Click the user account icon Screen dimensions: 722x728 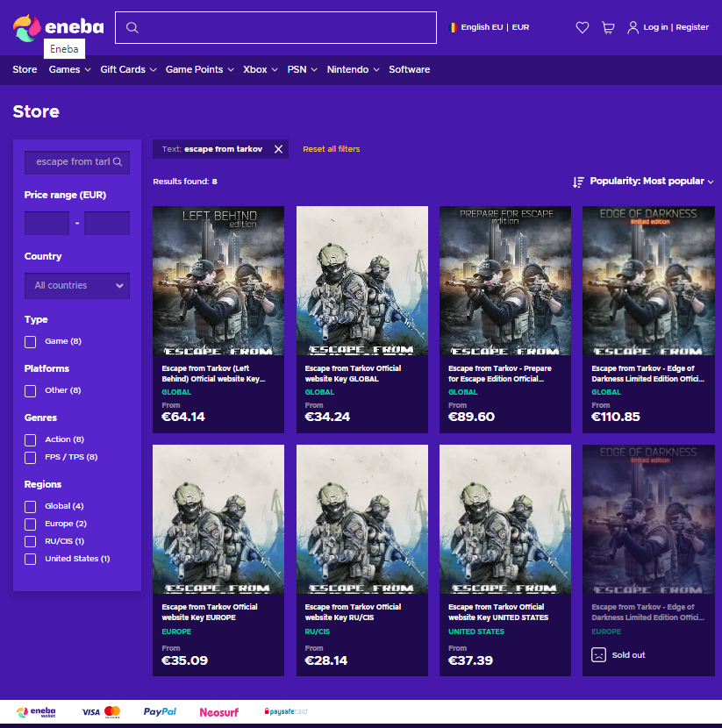pos(633,27)
